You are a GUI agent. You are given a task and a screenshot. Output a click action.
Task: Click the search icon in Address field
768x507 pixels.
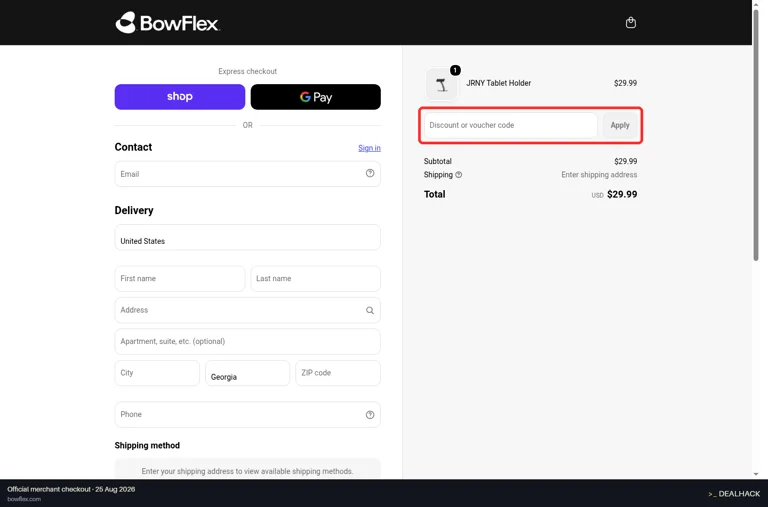(x=370, y=310)
